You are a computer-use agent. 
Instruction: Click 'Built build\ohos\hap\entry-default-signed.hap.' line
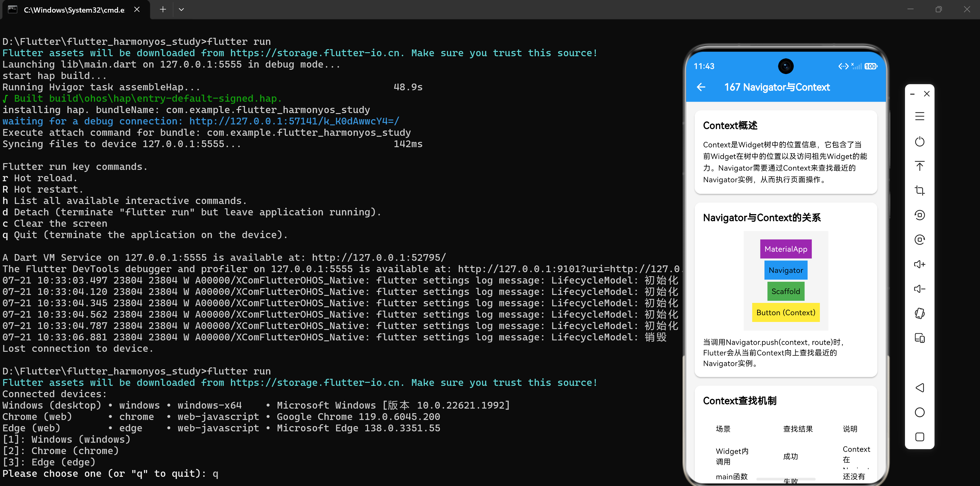(142, 99)
